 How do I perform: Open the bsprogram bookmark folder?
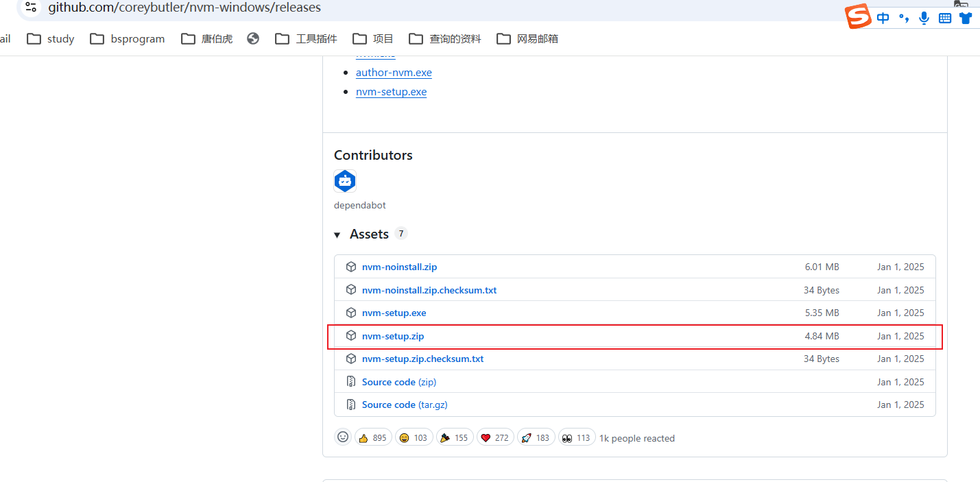tap(128, 39)
